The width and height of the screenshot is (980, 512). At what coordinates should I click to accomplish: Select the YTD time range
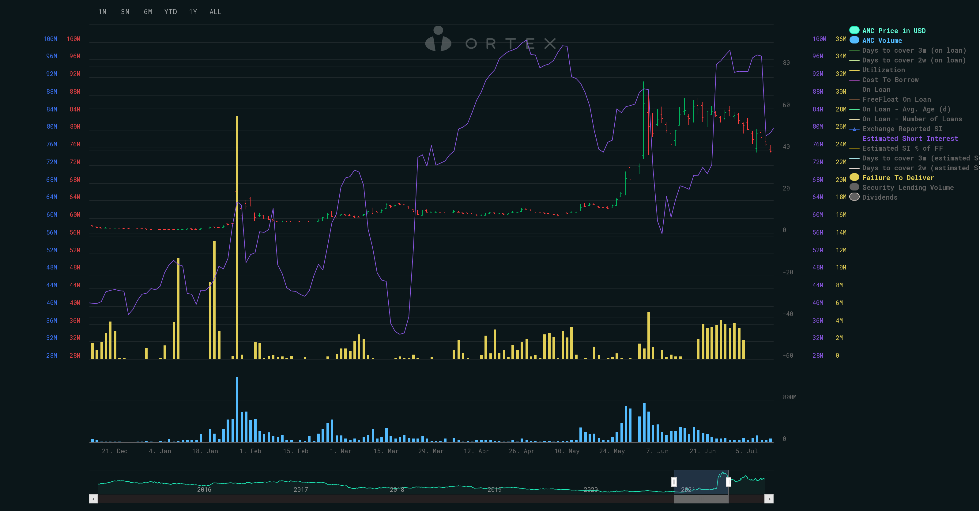(x=171, y=12)
